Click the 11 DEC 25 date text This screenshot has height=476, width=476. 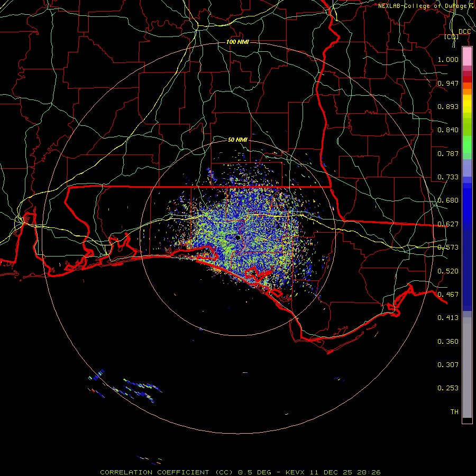[331, 472]
